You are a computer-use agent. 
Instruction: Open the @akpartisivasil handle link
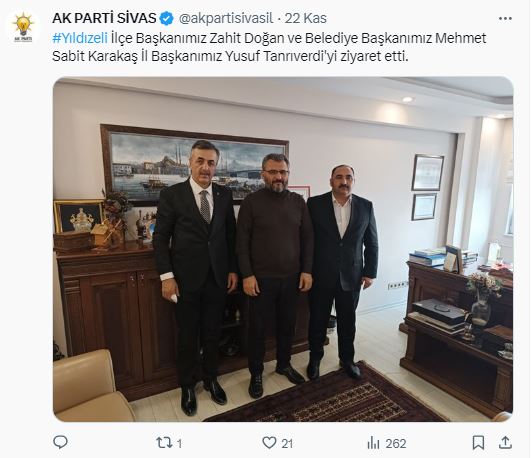[226, 18]
